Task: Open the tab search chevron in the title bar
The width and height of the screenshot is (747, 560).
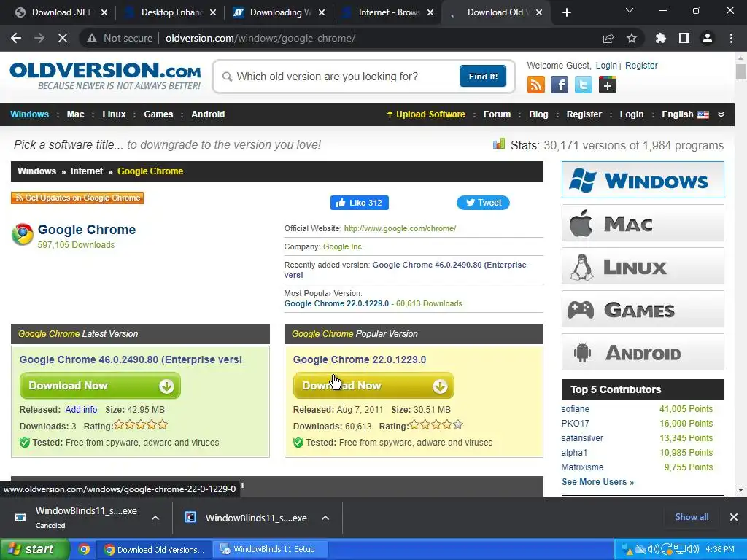Action: pyautogui.click(x=630, y=10)
